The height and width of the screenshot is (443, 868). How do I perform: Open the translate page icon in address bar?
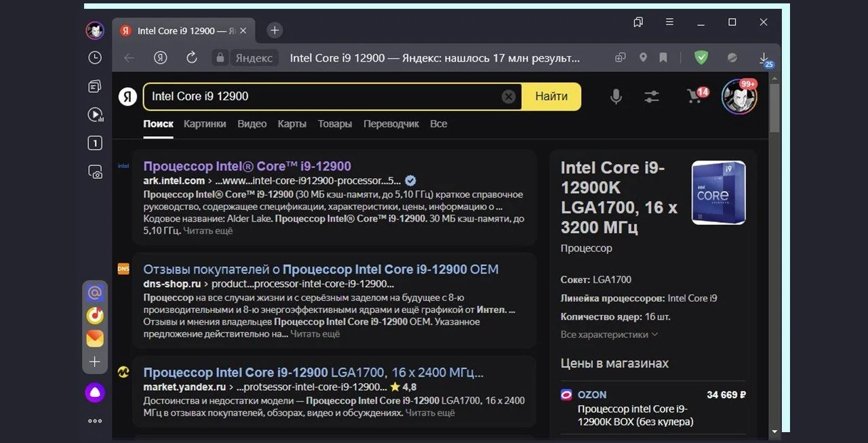620,58
